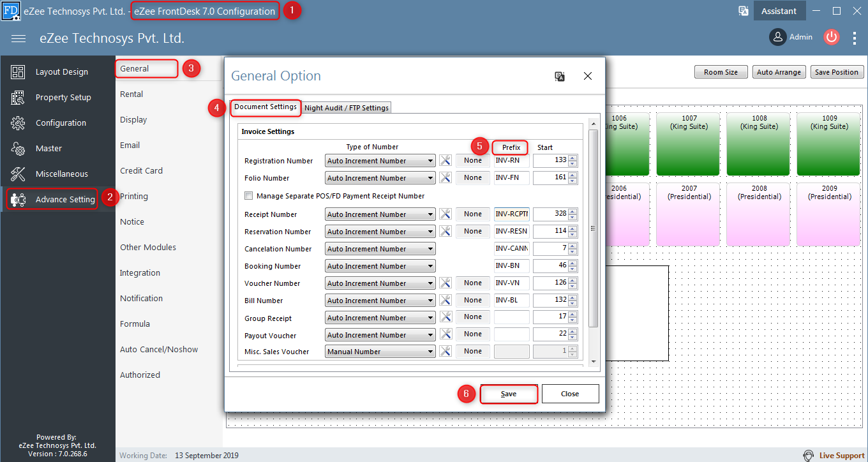Image resolution: width=868 pixels, height=462 pixels.
Task: Click the Room Size button
Action: [721, 72]
